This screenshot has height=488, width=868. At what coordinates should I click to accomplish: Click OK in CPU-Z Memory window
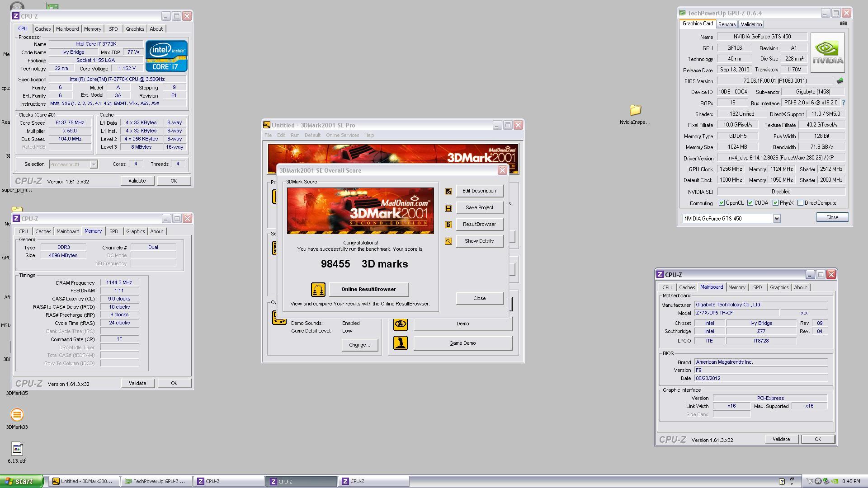click(x=174, y=384)
